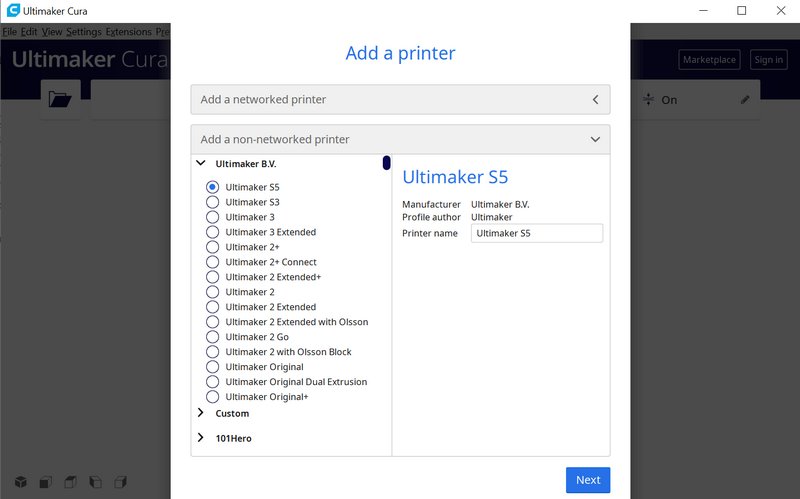Select Ultimaker 2 Extended with Olsson

(x=213, y=322)
